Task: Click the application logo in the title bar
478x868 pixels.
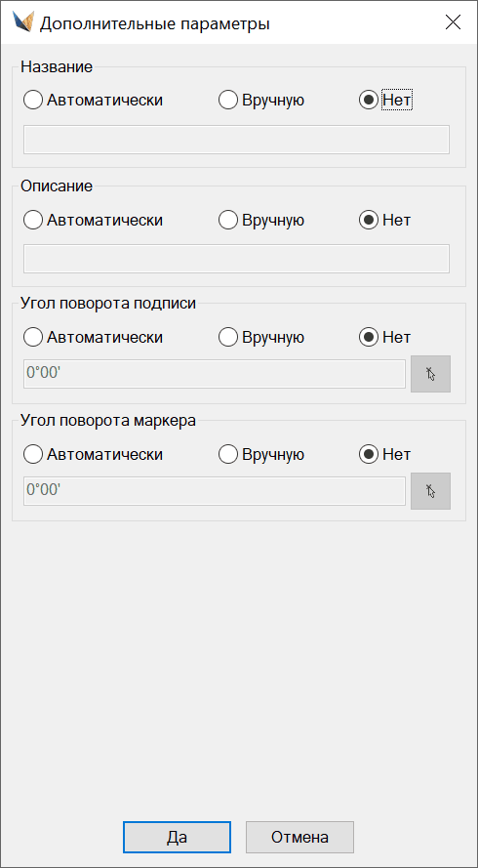Action: (23, 22)
